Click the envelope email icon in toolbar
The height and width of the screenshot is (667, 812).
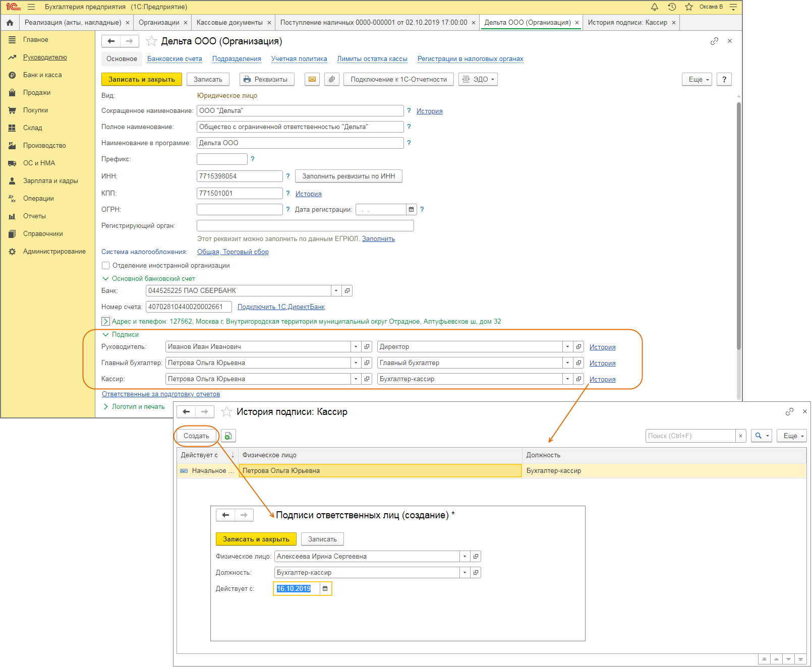pyautogui.click(x=312, y=80)
